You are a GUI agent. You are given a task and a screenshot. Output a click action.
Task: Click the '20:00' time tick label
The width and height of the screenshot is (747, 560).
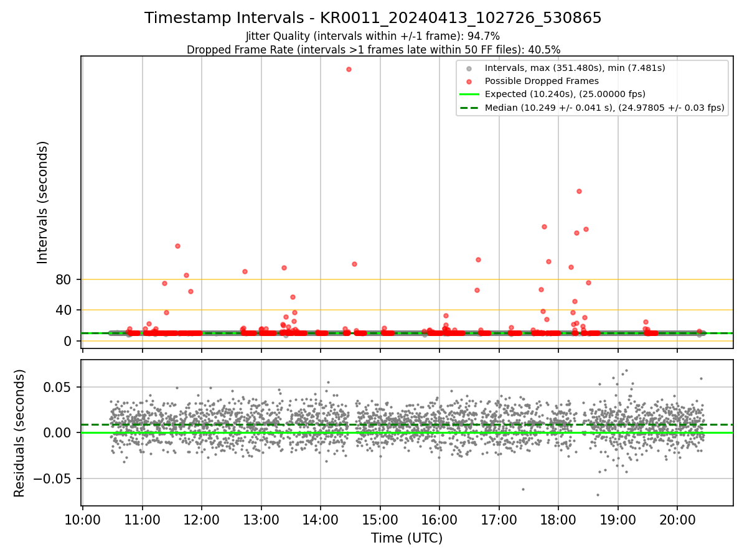[677, 519]
